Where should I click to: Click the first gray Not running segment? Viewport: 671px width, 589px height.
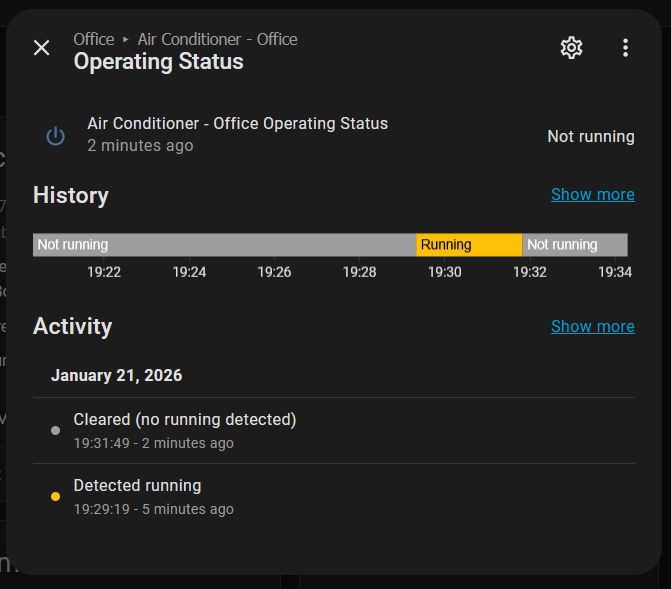tap(224, 244)
